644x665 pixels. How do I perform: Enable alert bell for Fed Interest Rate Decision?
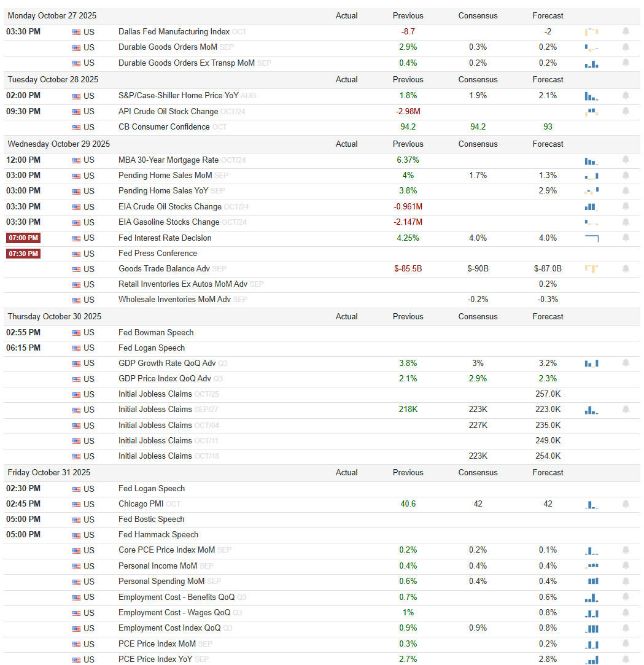[x=626, y=238]
